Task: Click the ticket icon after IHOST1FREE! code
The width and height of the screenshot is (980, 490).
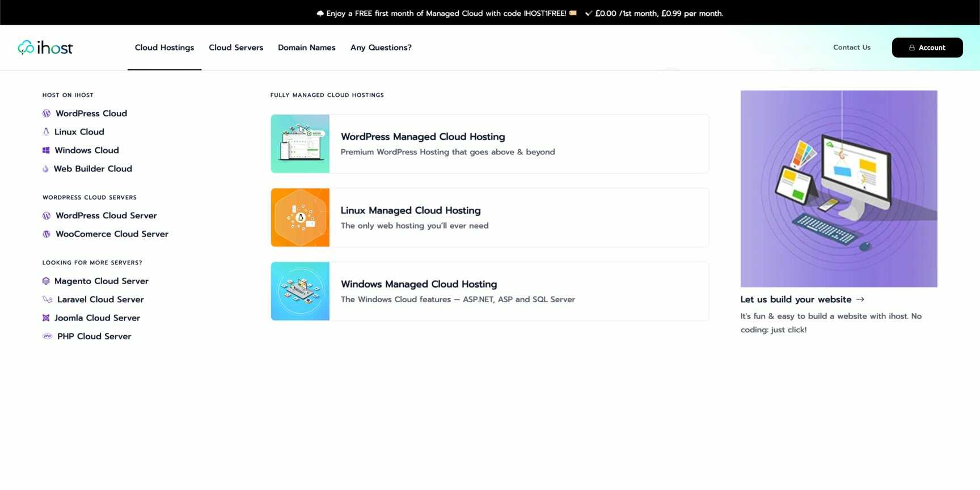Action: (573, 13)
